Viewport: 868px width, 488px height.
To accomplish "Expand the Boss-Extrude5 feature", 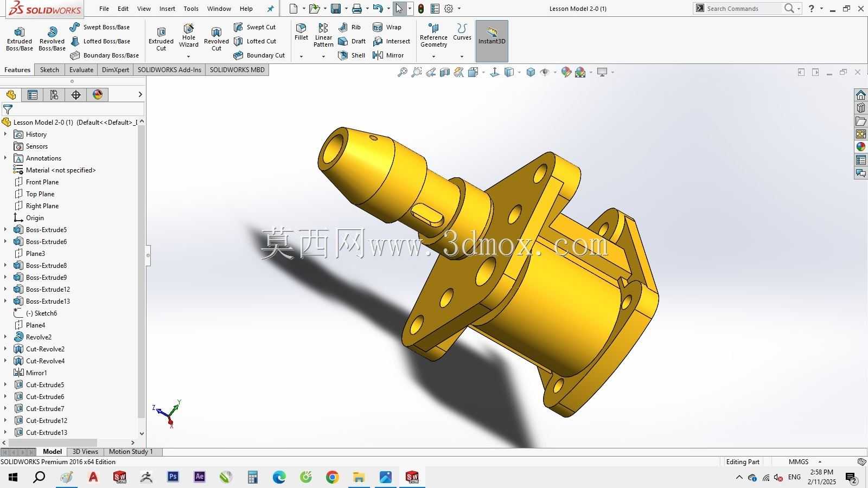I will point(5,229).
